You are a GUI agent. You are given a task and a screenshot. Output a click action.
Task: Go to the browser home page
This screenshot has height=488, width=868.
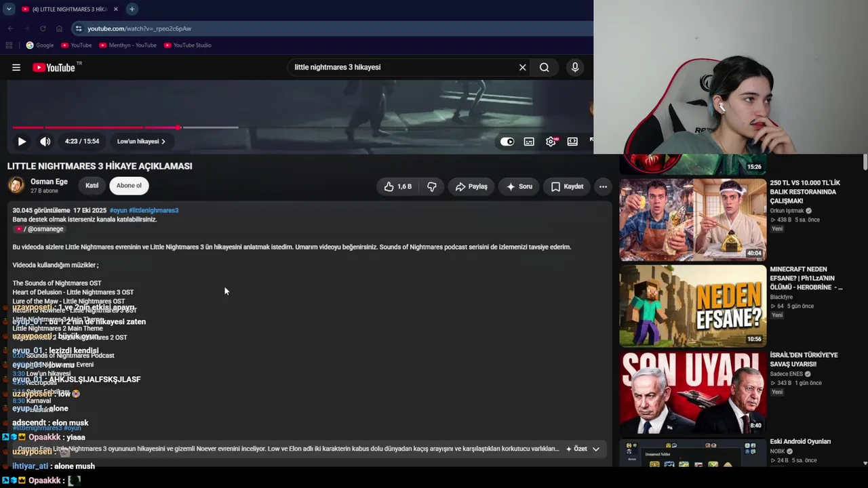pyautogui.click(x=59, y=28)
